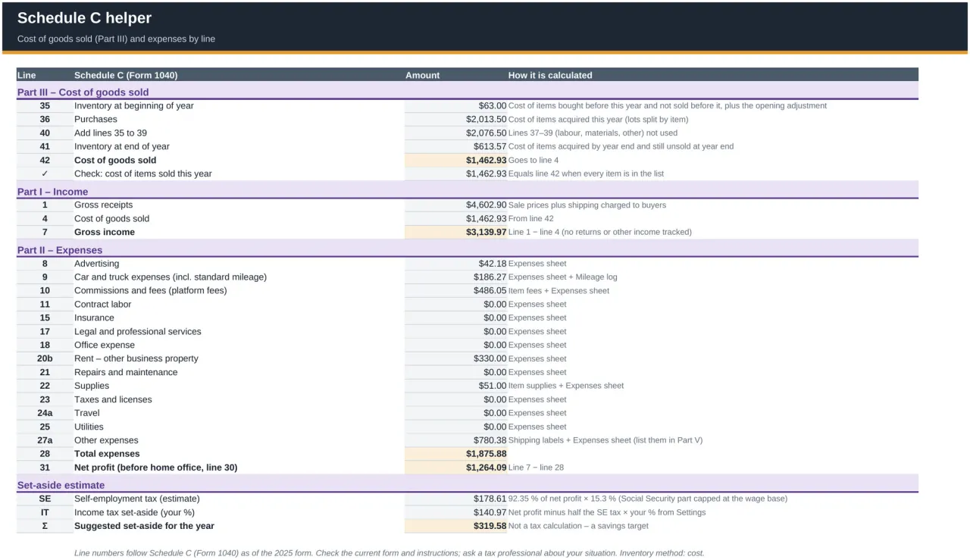Select the 'Utilities' row label
This screenshot has width=970, height=560.
tap(89, 427)
